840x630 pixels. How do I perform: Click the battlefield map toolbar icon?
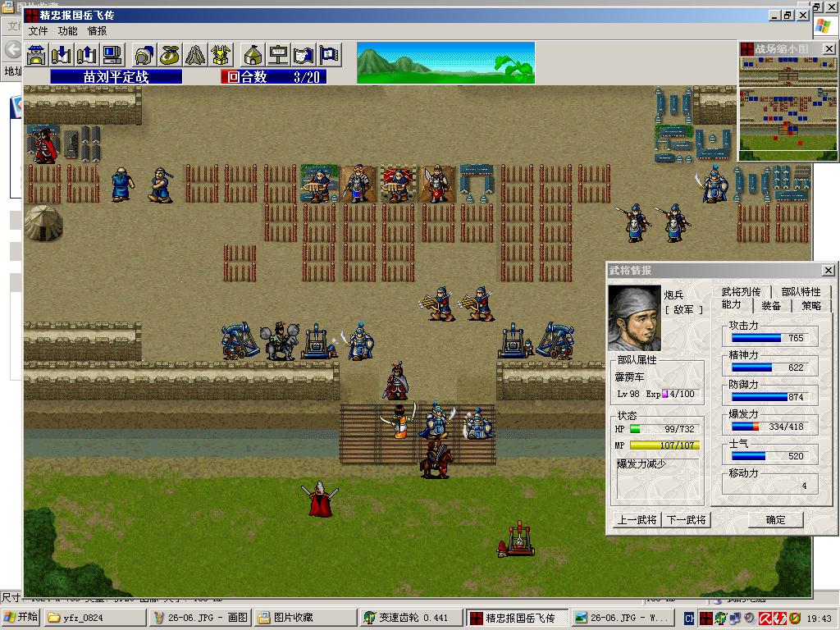(304, 55)
